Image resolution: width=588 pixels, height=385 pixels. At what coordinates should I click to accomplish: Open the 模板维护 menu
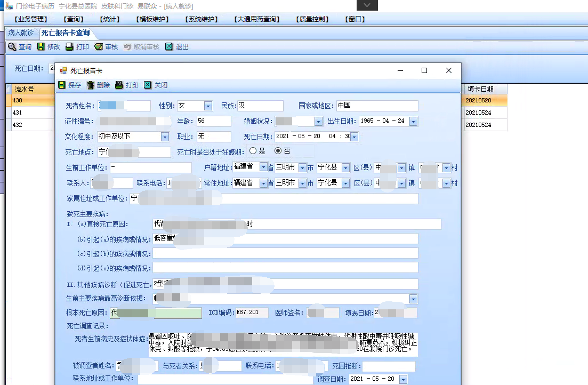click(x=152, y=19)
